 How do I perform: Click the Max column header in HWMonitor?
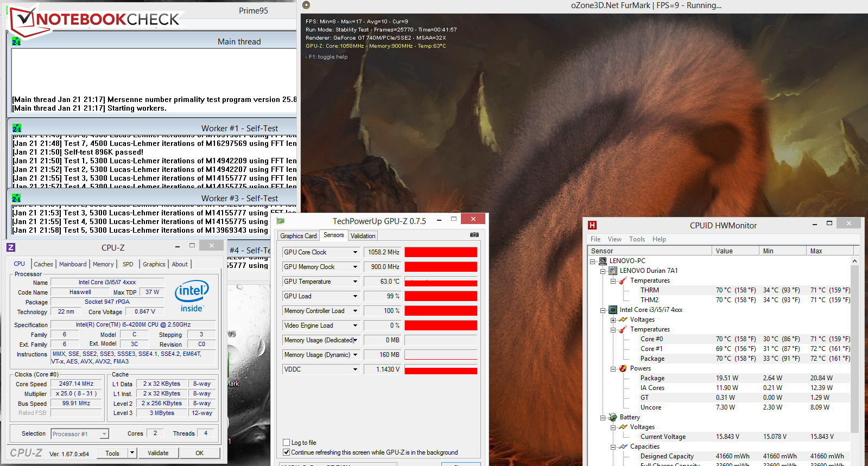click(830, 251)
